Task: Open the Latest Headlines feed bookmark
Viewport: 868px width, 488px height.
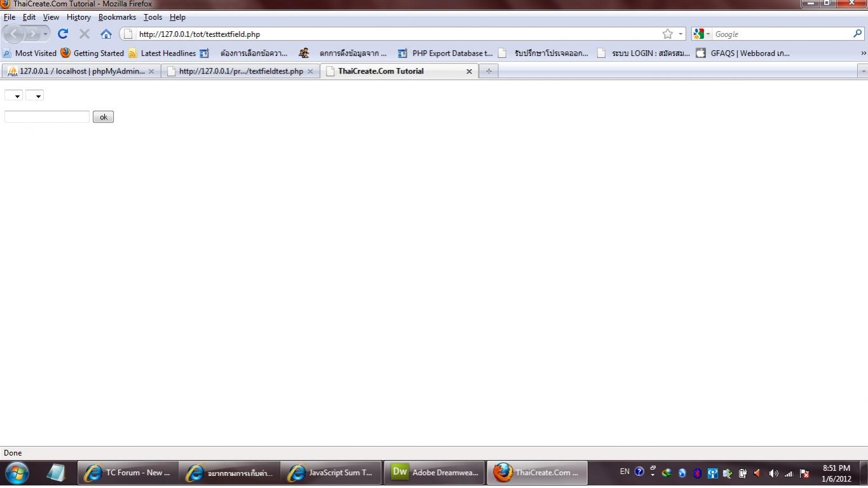Action: (162, 53)
